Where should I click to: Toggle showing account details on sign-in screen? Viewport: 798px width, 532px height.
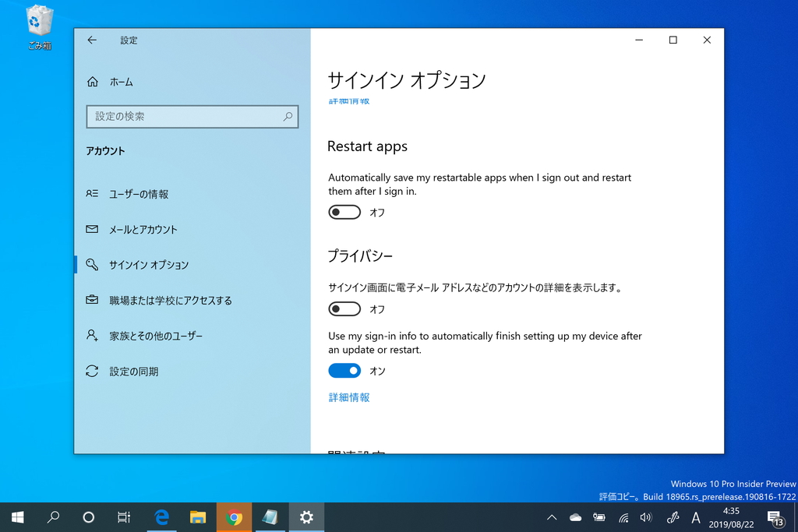tap(344, 308)
